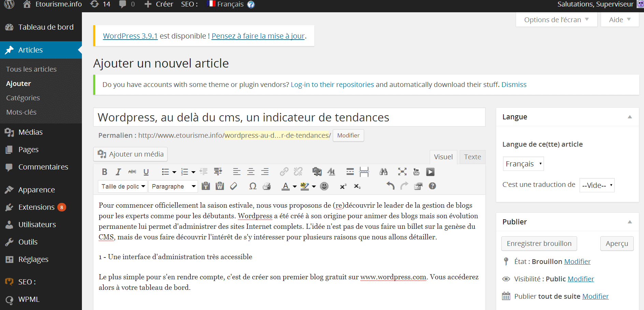Click Modifier next to the permalink
This screenshot has height=310, width=644.
pos(348,135)
